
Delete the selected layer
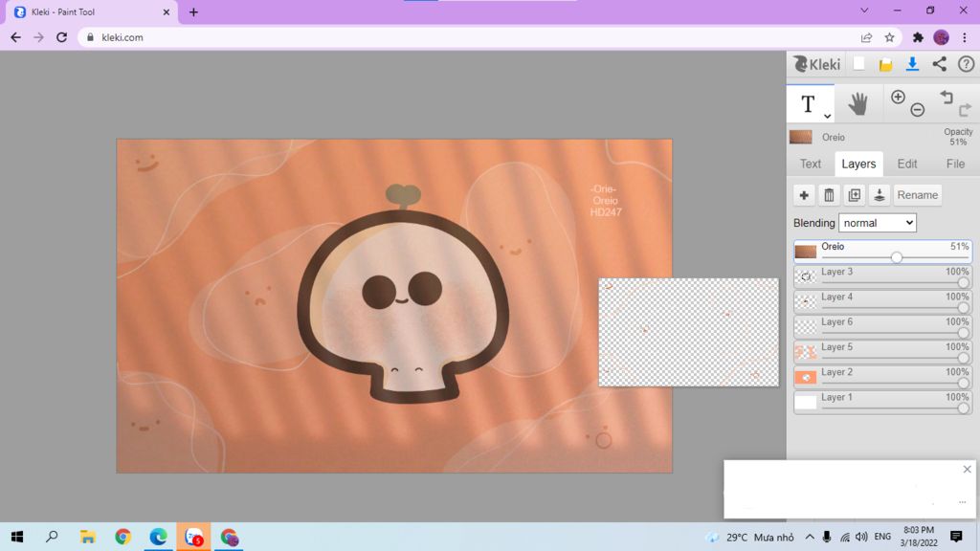[x=829, y=195]
